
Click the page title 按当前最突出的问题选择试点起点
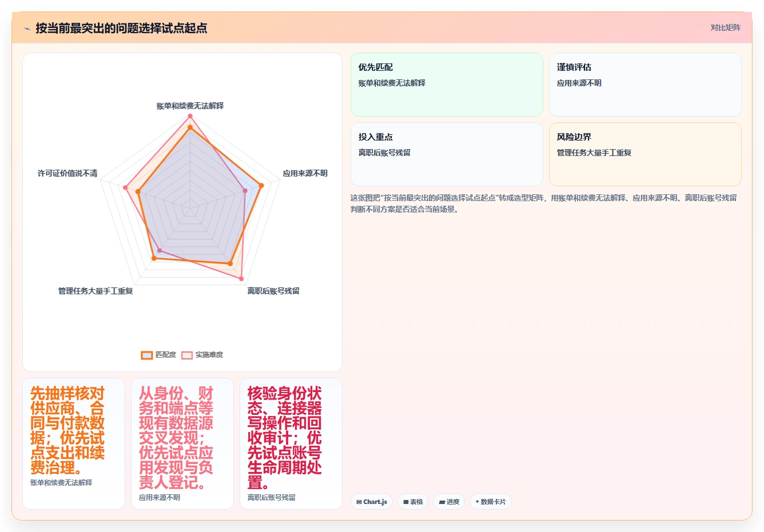(121, 28)
